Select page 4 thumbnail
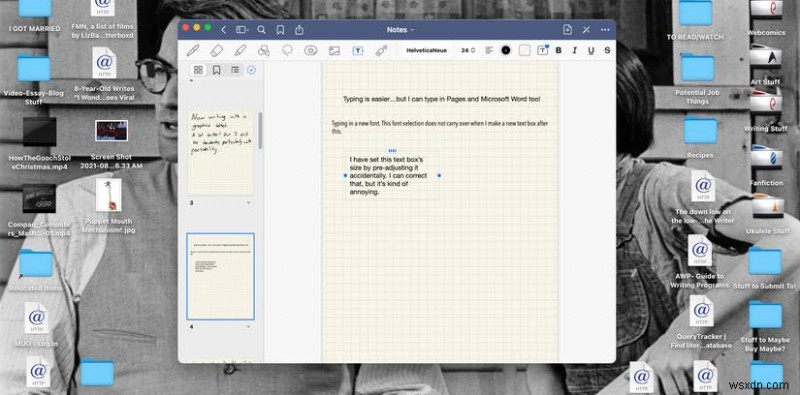This screenshot has width=800, height=395. 220,276
